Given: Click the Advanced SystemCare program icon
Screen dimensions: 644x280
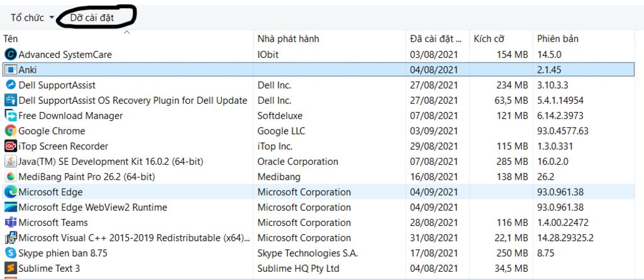Looking at the screenshot, I should click(11, 54).
